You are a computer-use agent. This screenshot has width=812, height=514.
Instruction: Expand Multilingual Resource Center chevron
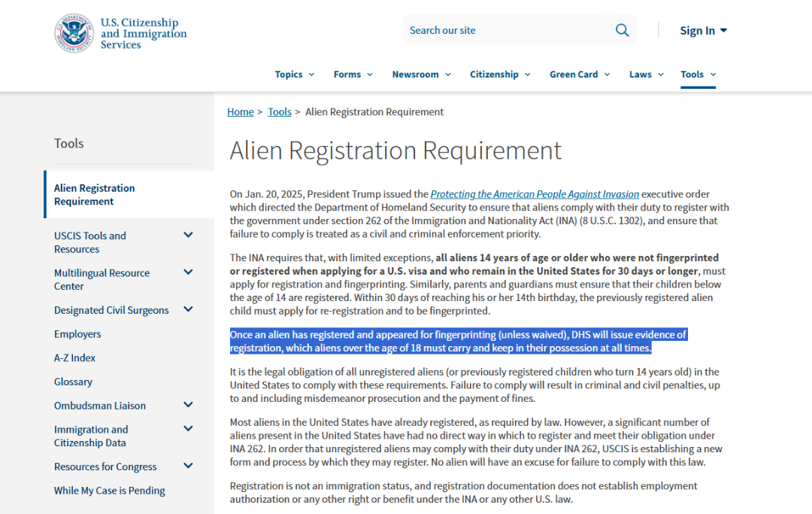[x=188, y=272]
